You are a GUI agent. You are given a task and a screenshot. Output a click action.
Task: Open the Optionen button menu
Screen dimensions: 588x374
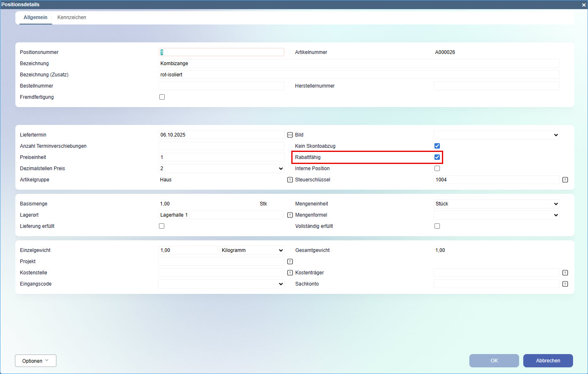click(x=36, y=361)
